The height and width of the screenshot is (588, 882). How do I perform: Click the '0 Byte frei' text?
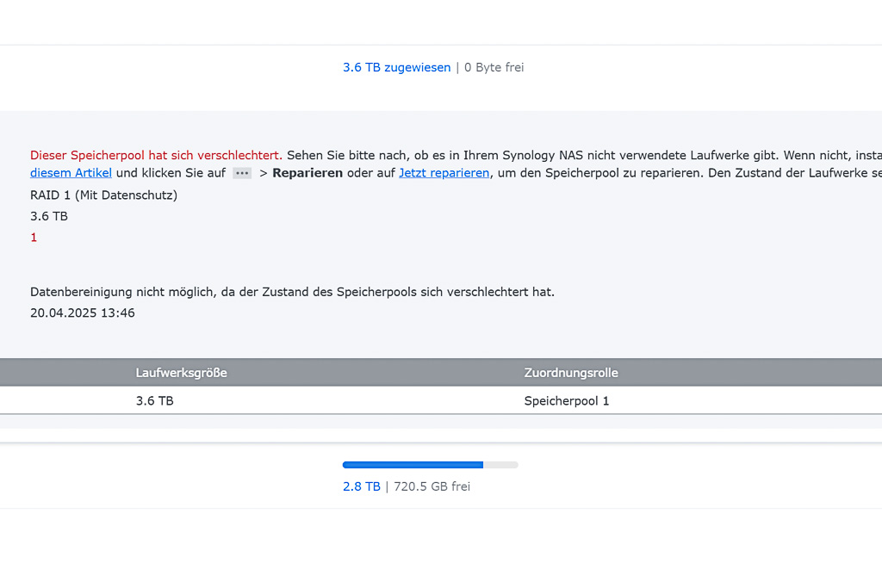494,67
